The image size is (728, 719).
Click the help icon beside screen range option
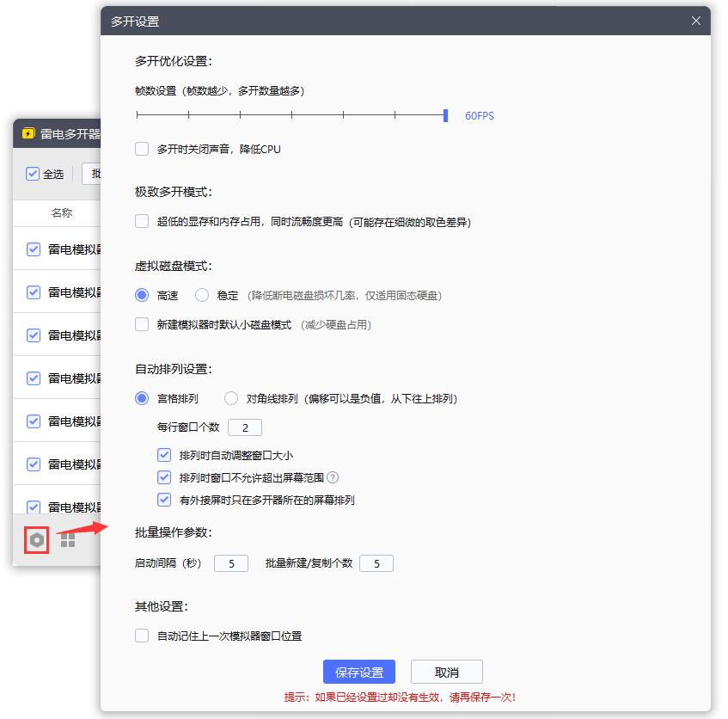point(333,477)
